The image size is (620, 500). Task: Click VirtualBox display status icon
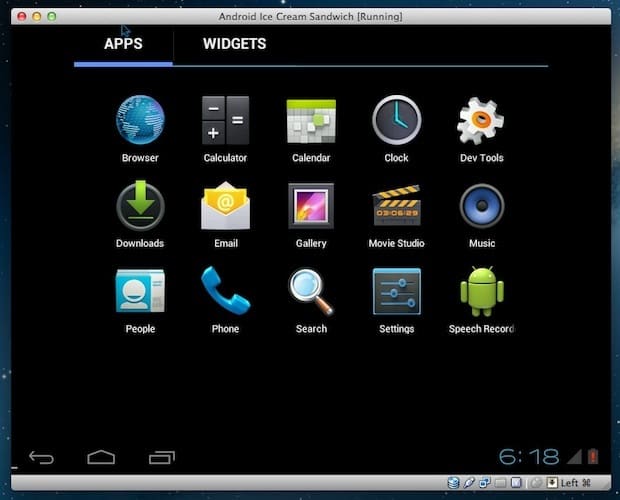[x=516, y=483]
